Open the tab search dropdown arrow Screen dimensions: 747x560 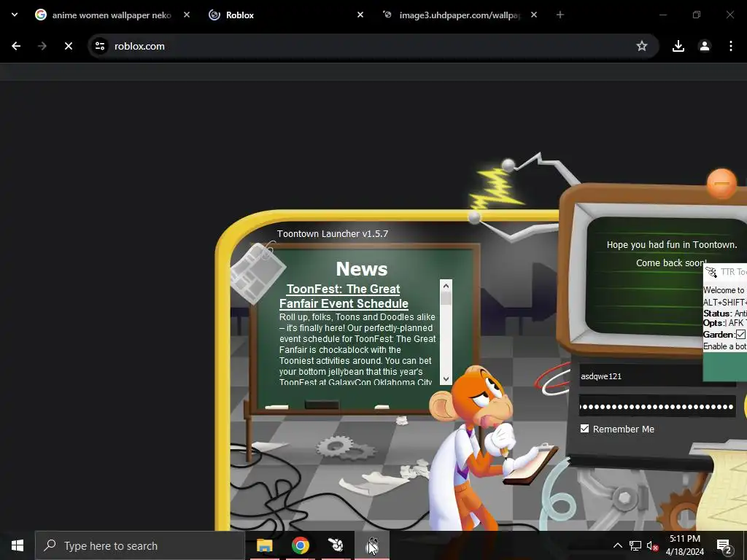coord(15,15)
